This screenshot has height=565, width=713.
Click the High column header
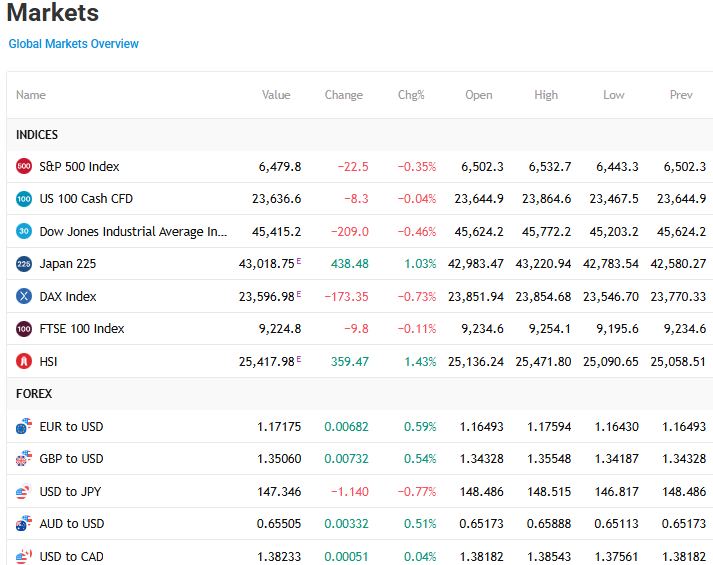coord(546,95)
